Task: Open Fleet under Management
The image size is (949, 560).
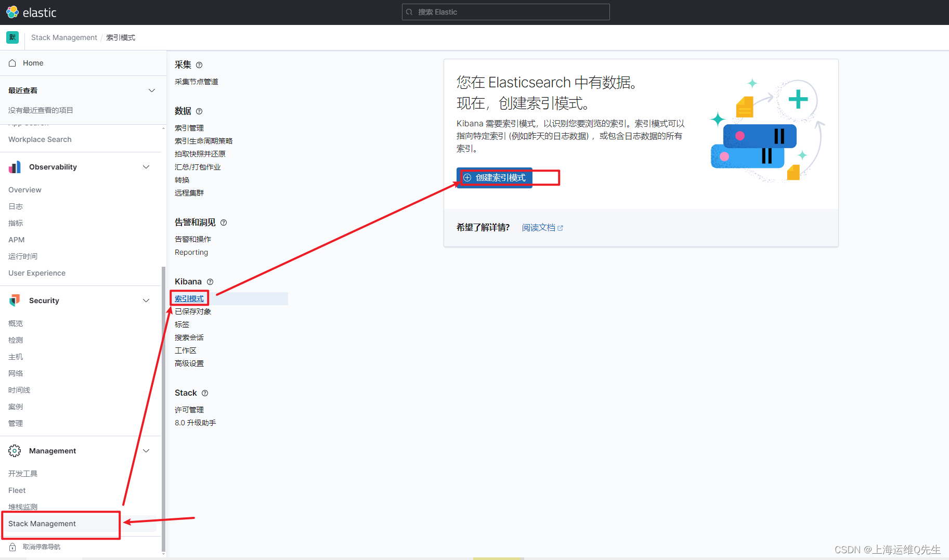Action: pos(17,490)
